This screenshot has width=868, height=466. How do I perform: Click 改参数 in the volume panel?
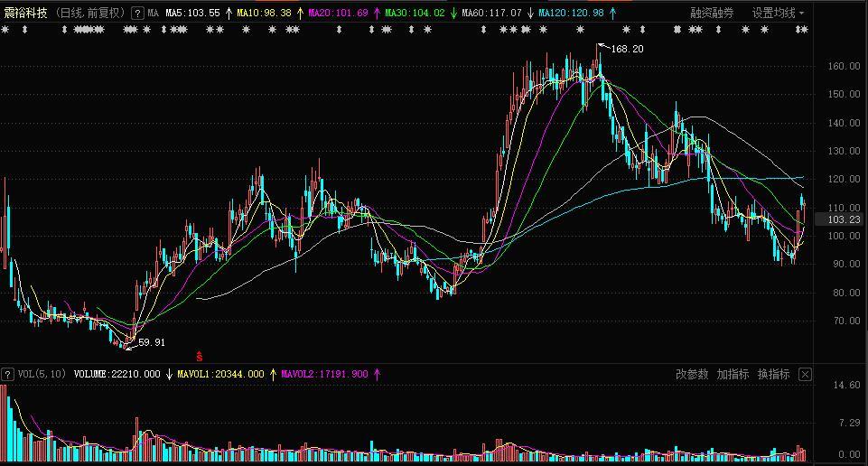692,374
